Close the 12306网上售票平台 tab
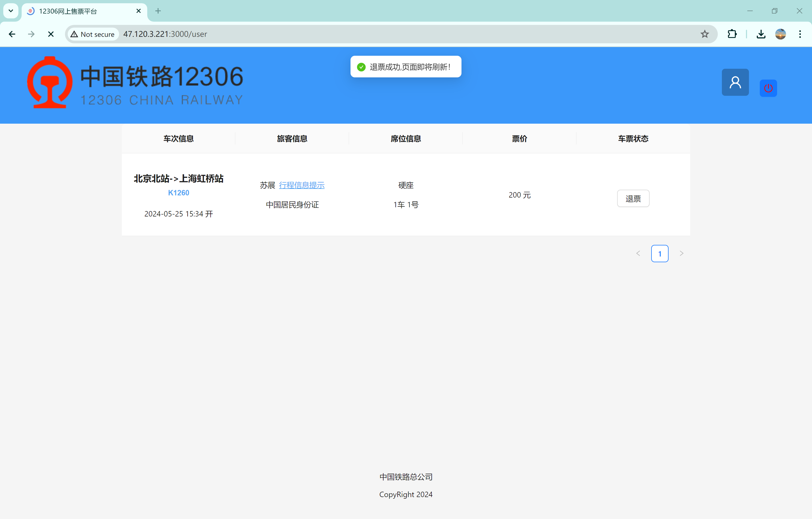The image size is (812, 519). click(139, 11)
